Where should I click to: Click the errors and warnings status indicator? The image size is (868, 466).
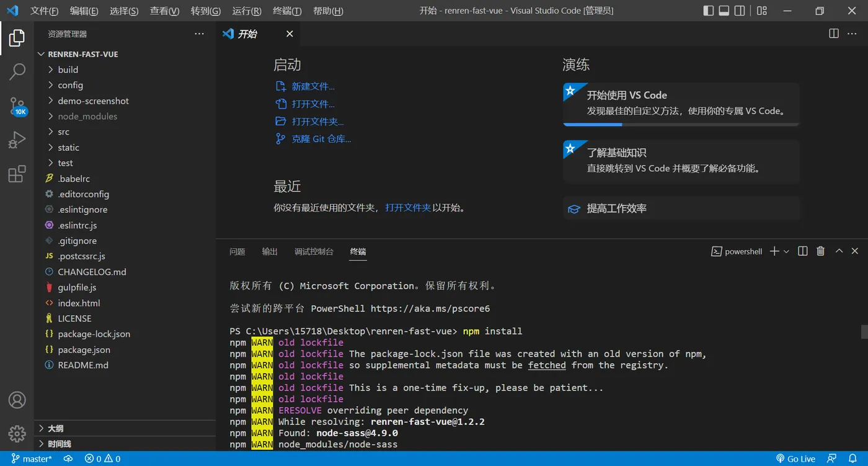[x=103, y=459]
